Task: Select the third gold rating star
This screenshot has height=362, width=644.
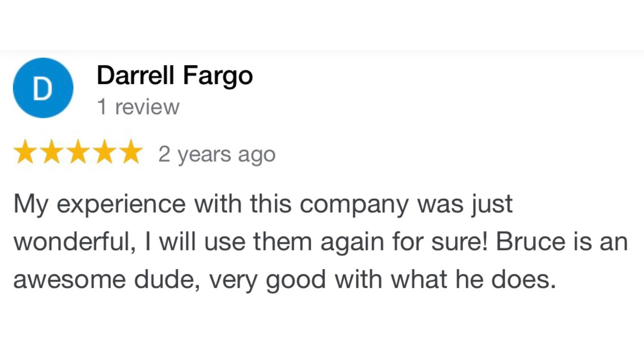Action: pos(78,153)
